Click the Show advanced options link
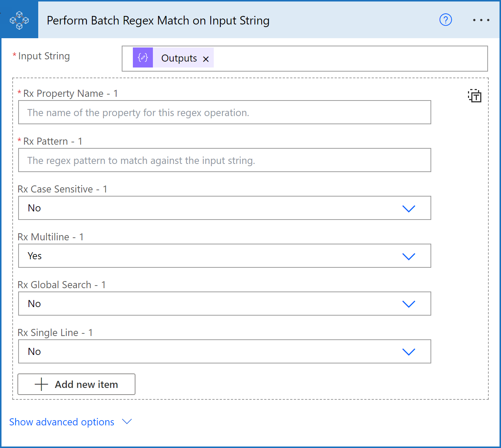Image resolution: width=501 pixels, height=448 pixels. tap(62, 422)
